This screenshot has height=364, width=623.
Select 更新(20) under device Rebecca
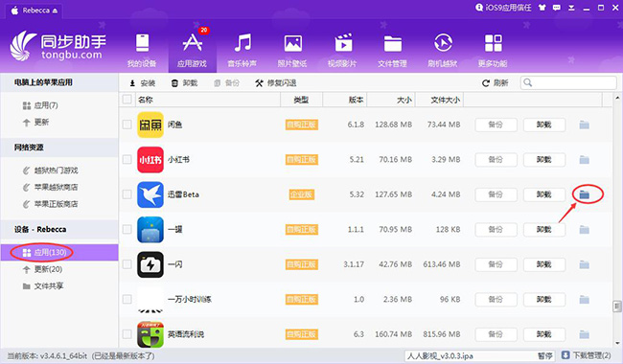pos(42,269)
